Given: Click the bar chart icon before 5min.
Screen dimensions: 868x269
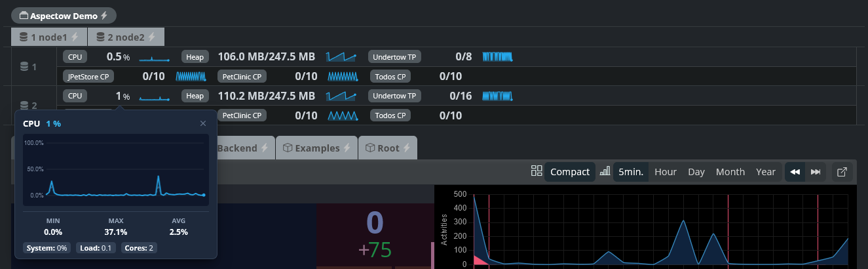Looking at the screenshot, I should tap(605, 172).
